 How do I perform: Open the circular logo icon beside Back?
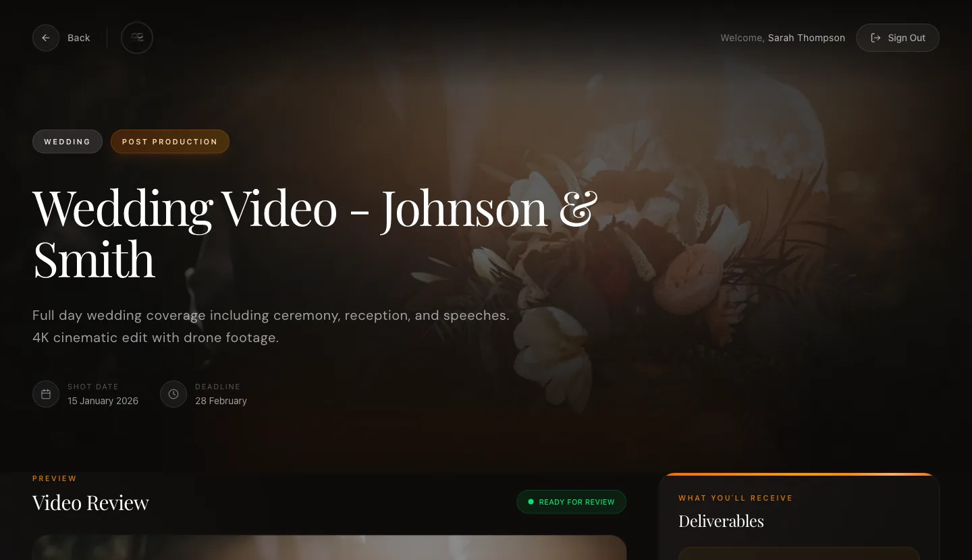click(137, 38)
